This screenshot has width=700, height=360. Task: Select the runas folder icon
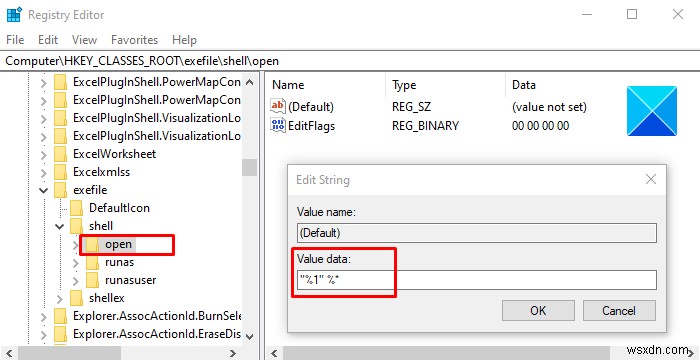(92, 262)
